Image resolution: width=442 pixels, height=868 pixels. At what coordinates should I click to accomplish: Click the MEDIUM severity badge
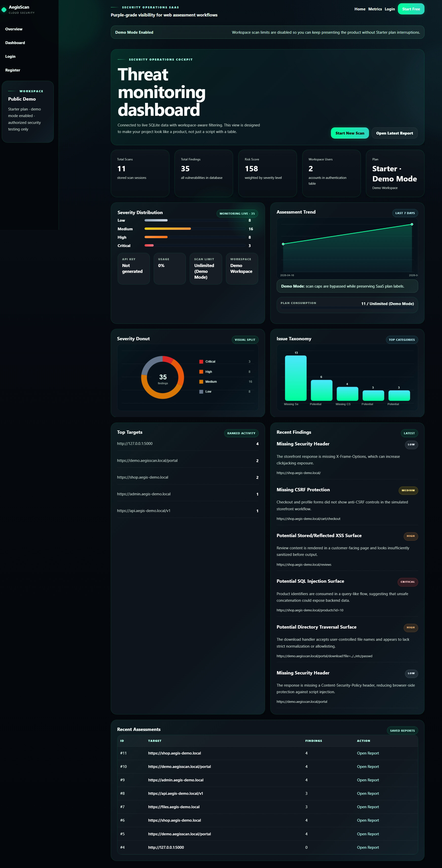(x=408, y=490)
